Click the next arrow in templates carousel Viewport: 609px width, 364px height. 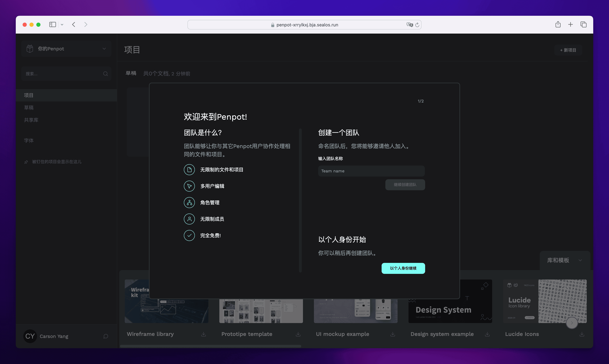(572, 323)
